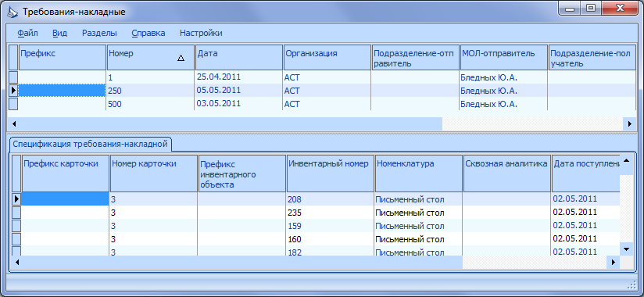Click the Префикс инвентарного объекта header
This screenshot has height=297, width=644.
[x=242, y=174]
